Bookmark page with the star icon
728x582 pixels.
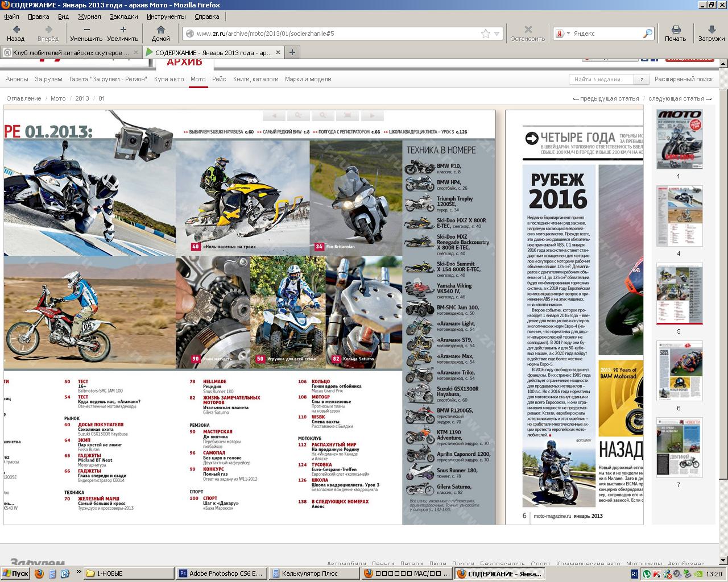coord(485,34)
